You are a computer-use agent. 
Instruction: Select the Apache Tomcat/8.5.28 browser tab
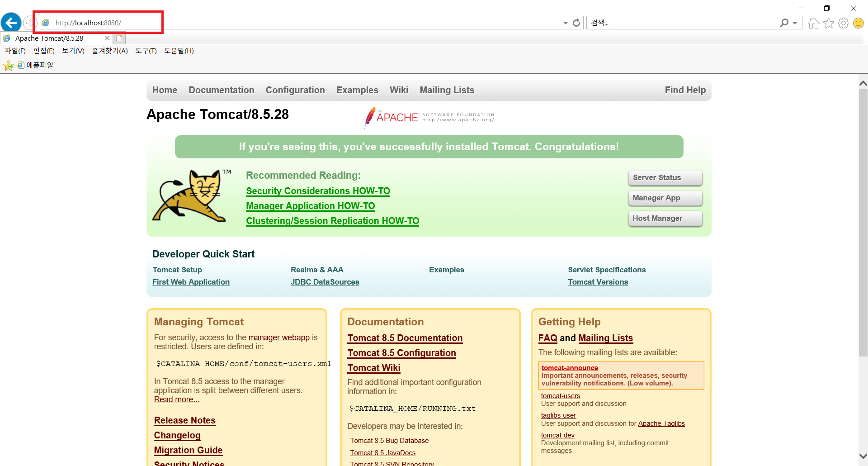(x=56, y=38)
